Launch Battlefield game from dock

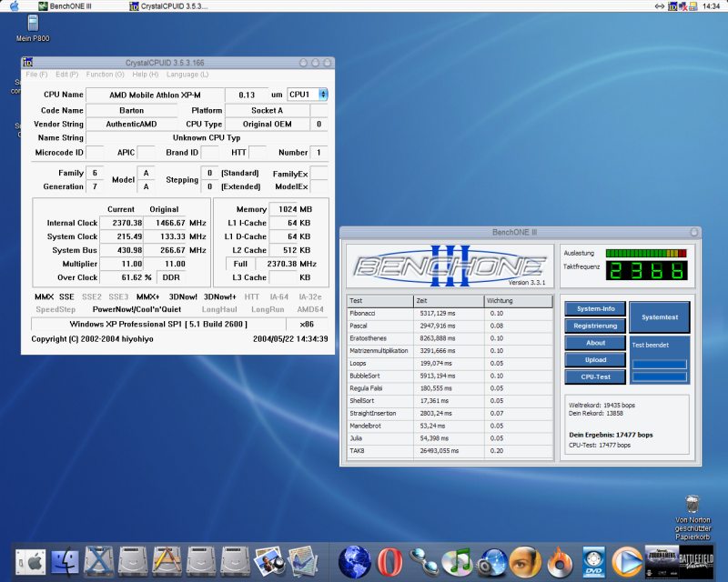click(x=697, y=561)
